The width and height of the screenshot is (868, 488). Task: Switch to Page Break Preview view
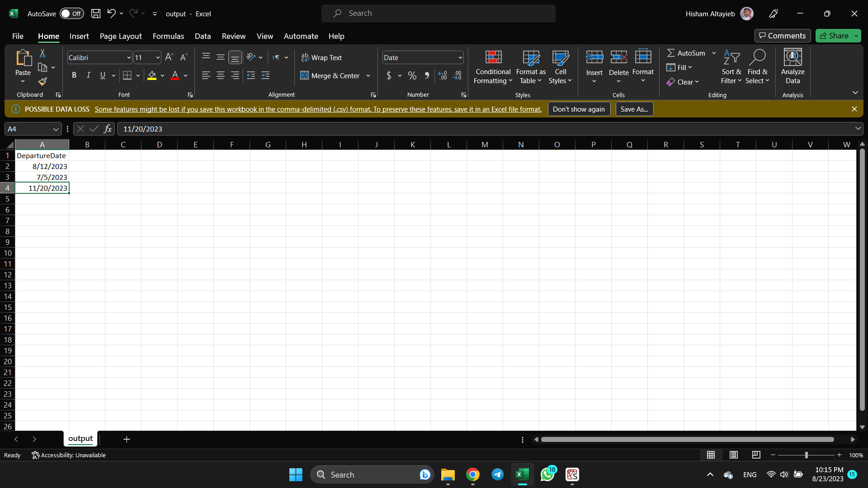(x=756, y=455)
